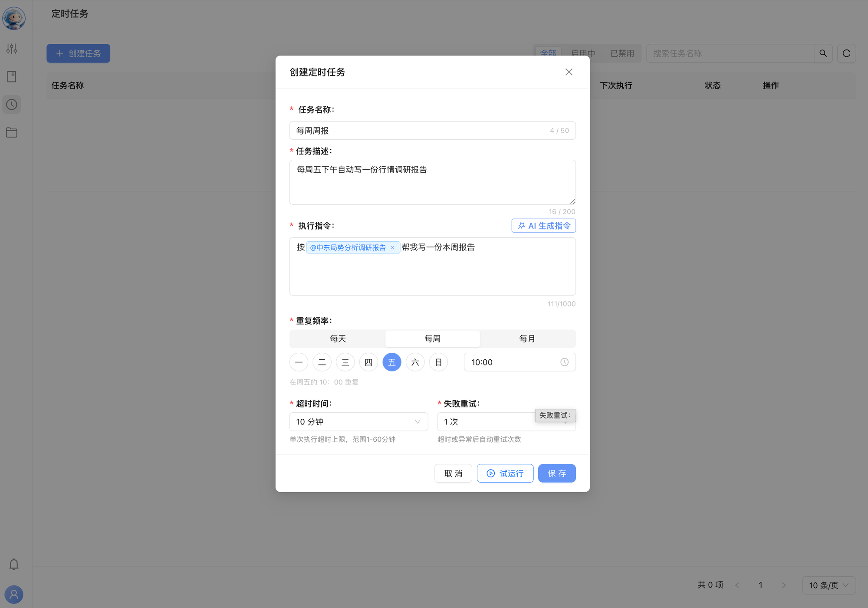Click 保存 button
Screen dimensions: 868x608
point(557,473)
